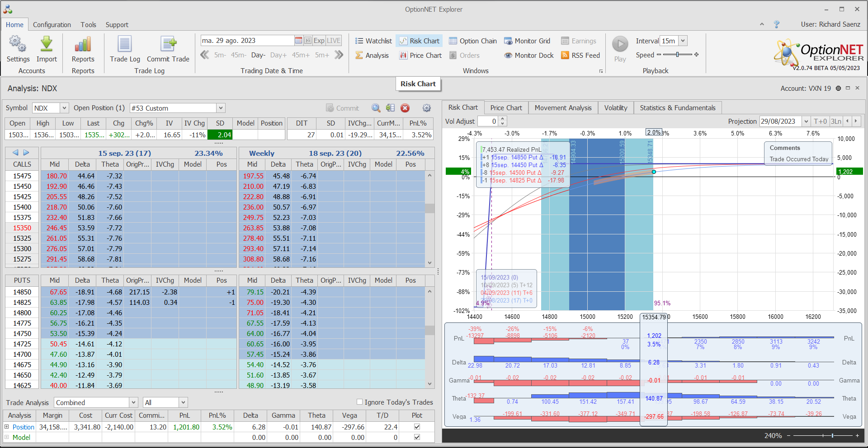Viewport: 868px width, 448px height.
Task: Open the Trade Analysis Combined dropdown
Action: click(133, 402)
